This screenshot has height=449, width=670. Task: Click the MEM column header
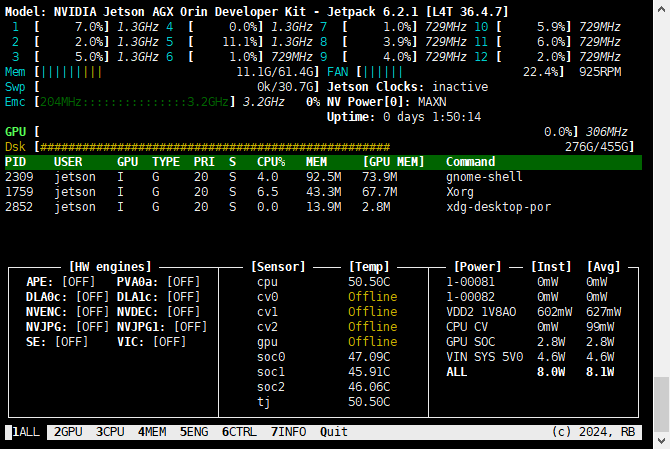pos(316,162)
